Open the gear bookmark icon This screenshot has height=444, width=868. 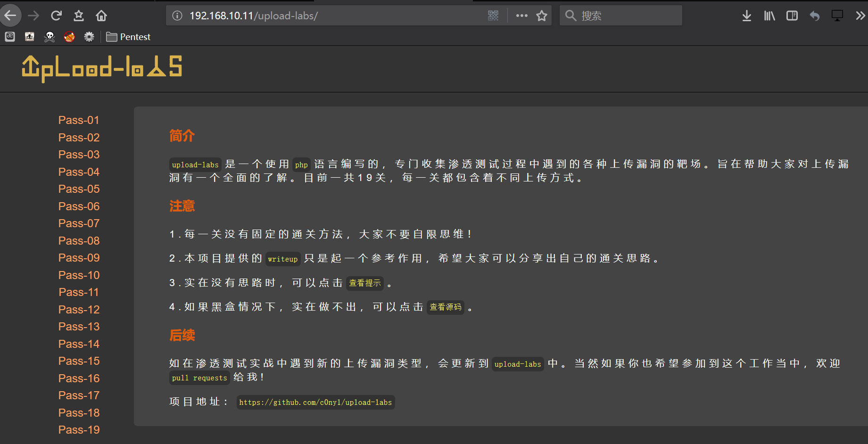[x=89, y=37]
